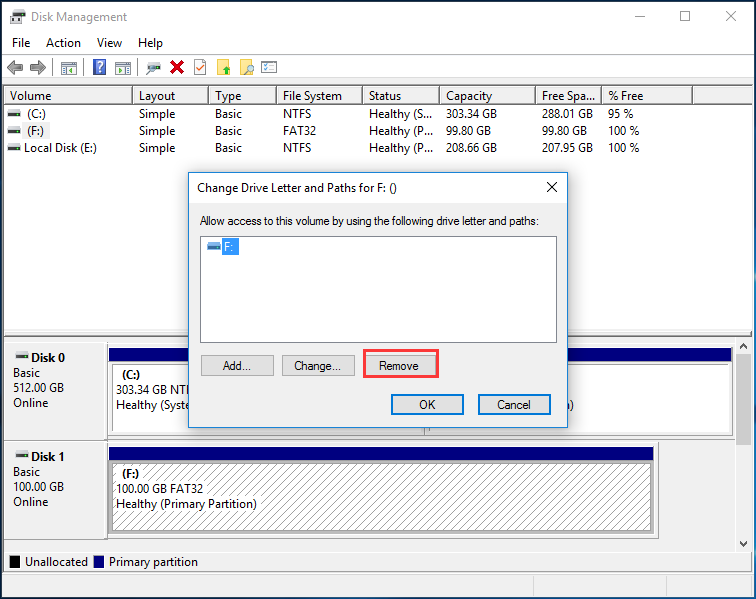756x599 pixels.
Task: Sort by the % Free column header
Action: 648,95
